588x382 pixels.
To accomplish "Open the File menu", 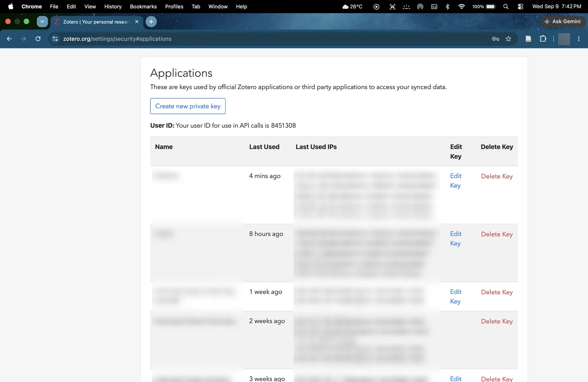I will click(x=54, y=6).
